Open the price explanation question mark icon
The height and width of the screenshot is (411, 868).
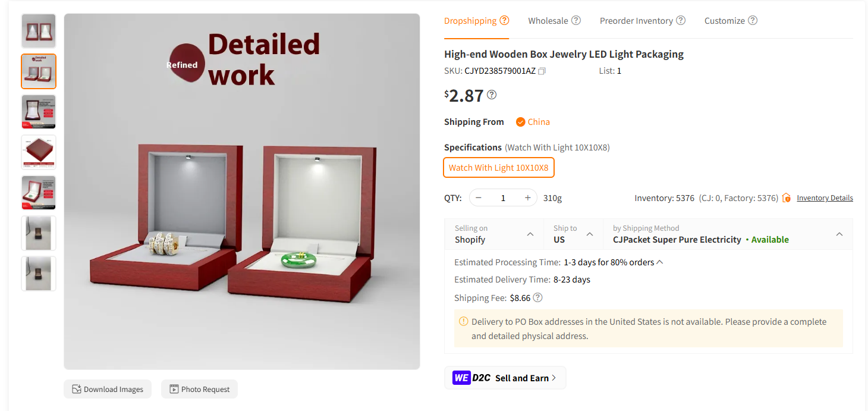[492, 94]
